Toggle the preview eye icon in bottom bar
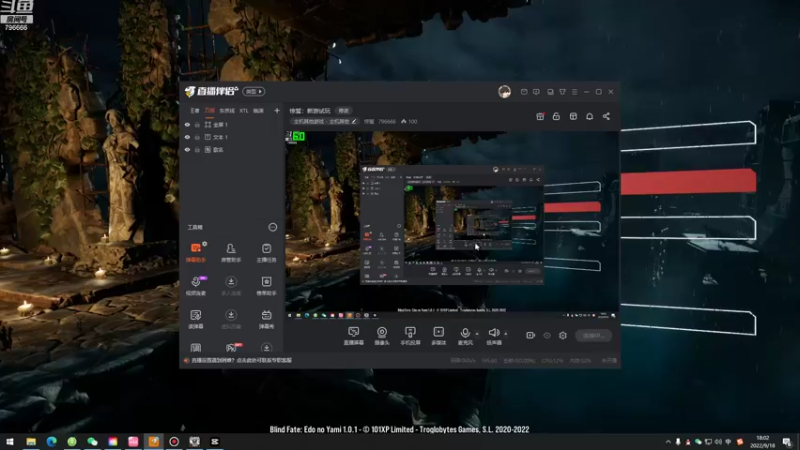Viewport: 800px width, 450px height. (x=546, y=335)
